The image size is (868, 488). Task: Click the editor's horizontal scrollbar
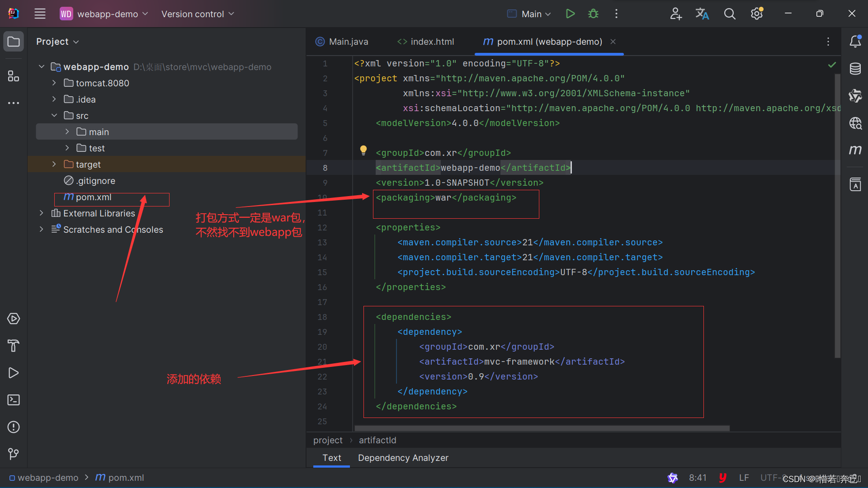pyautogui.click(x=542, y=428)
